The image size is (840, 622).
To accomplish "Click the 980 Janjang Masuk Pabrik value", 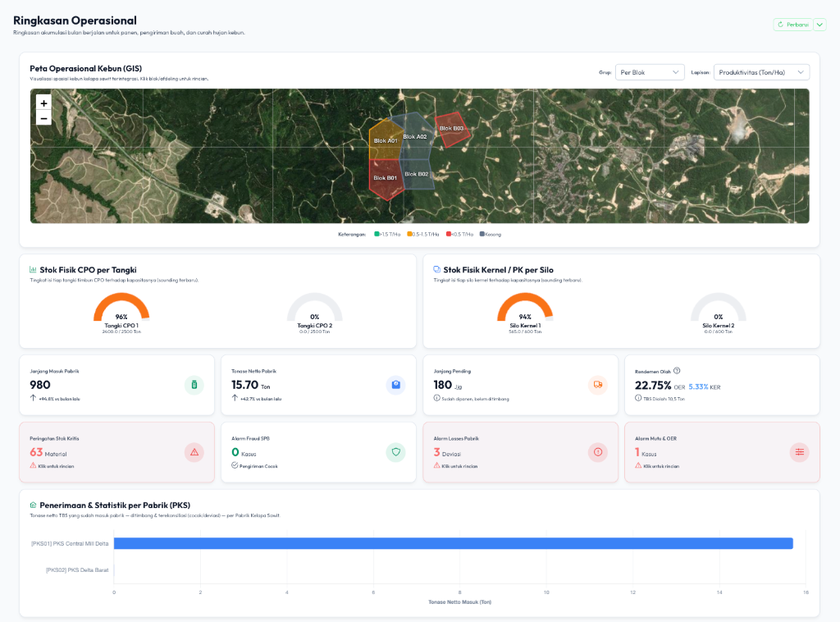I will click(x=40, y=385).
